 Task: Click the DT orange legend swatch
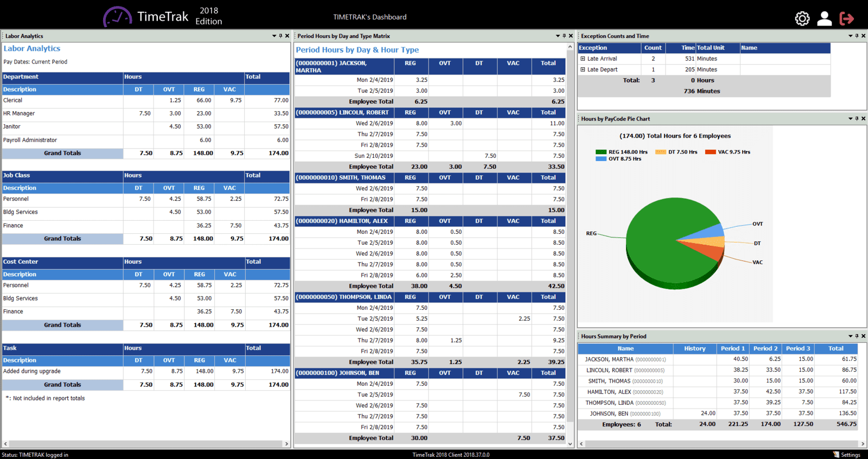tap(660, 152)
